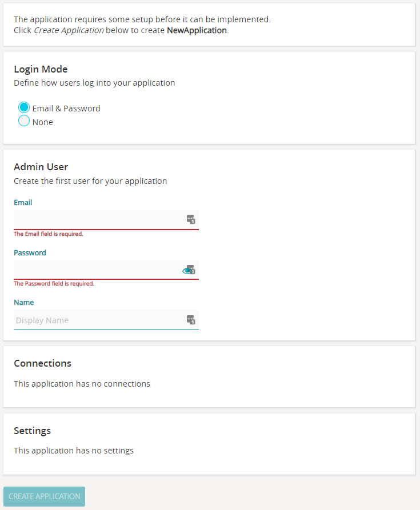
Task: Click the Login Mode heading
Action: tap(41, 69)
